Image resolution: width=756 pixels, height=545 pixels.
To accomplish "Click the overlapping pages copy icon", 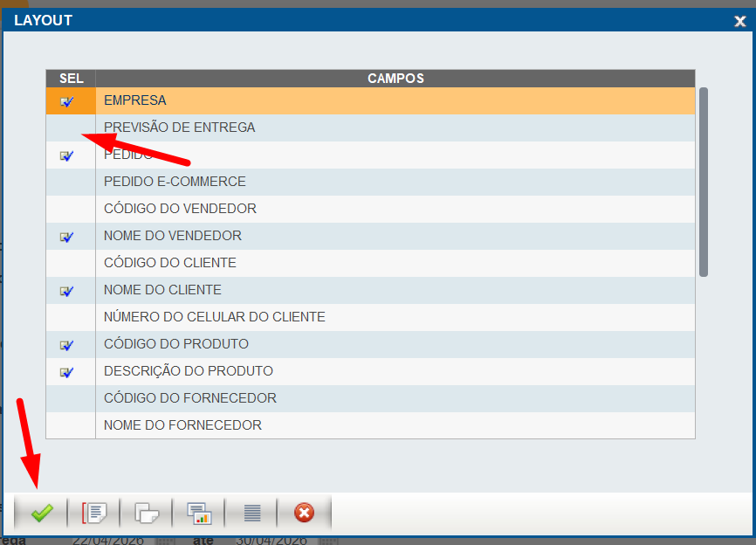I will pyautogui.click(x=147, y=513).
